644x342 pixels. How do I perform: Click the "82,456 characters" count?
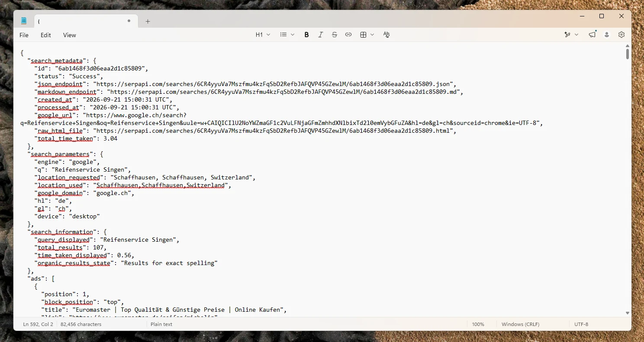click(x=81, y=324)
